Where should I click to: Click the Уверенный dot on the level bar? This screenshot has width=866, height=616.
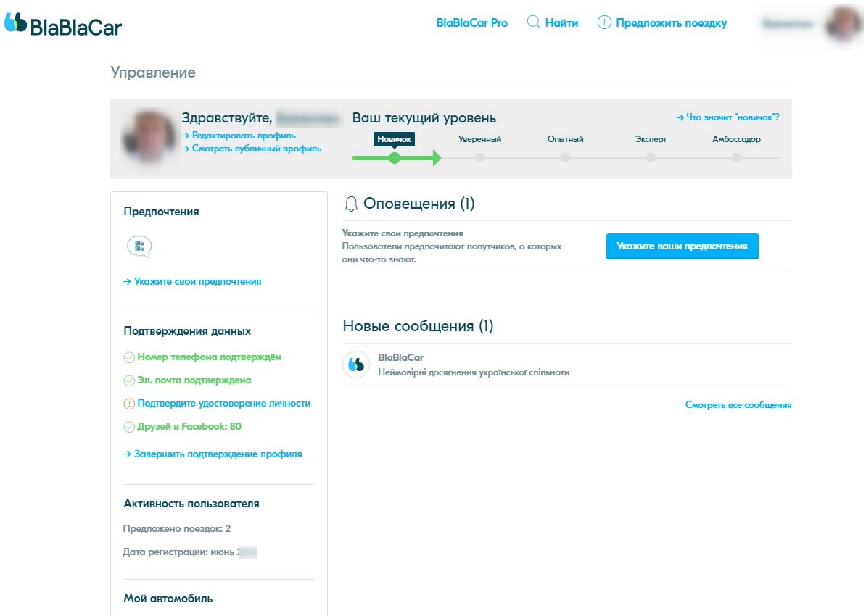click(479, 158)
